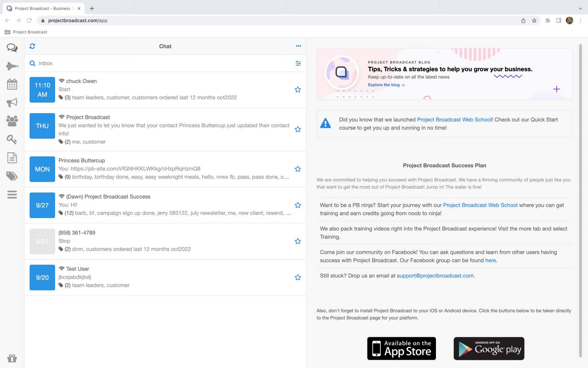Open the Broadcasts paper plane icon
Viewport: 588px width, 368px height.
tap(12, 66)
